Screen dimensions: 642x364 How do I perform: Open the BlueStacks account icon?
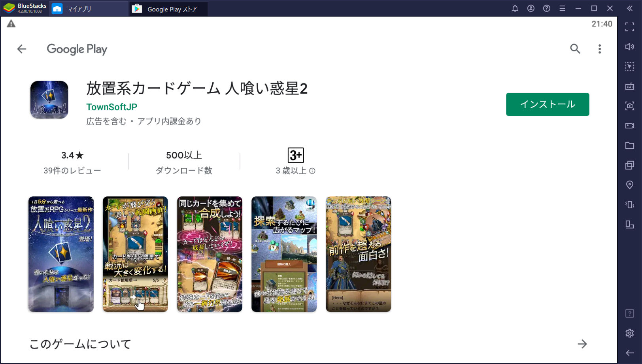[x=531, y=8]
